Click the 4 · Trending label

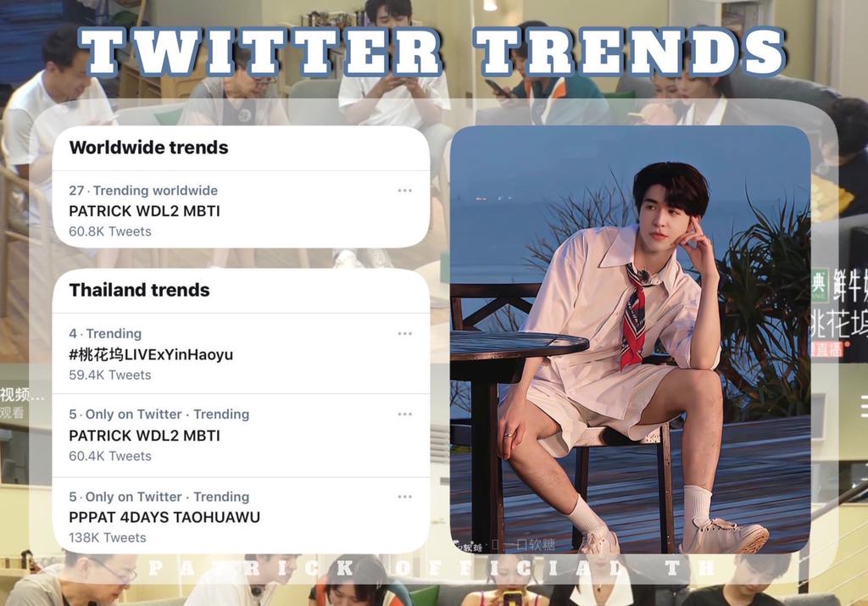pyautogui.click(x=105, y=333)
